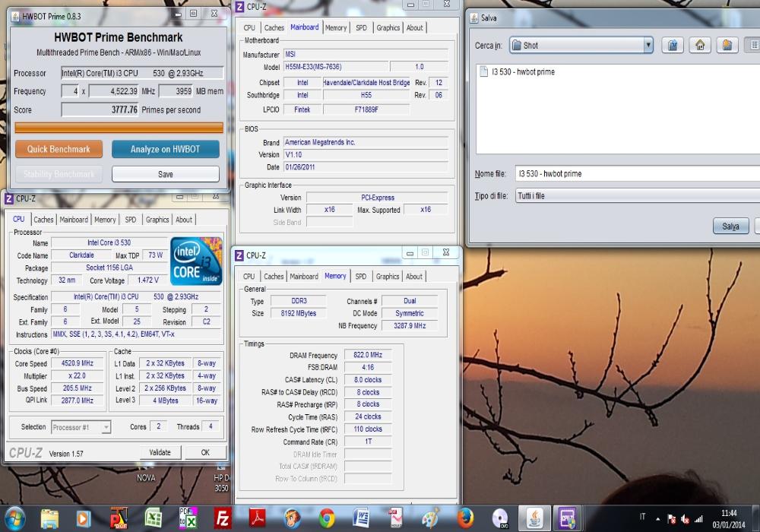Open Microsoft Excel from the taskbar
The height and width of the screenshot is (532, 760).
tap(154, 518)
